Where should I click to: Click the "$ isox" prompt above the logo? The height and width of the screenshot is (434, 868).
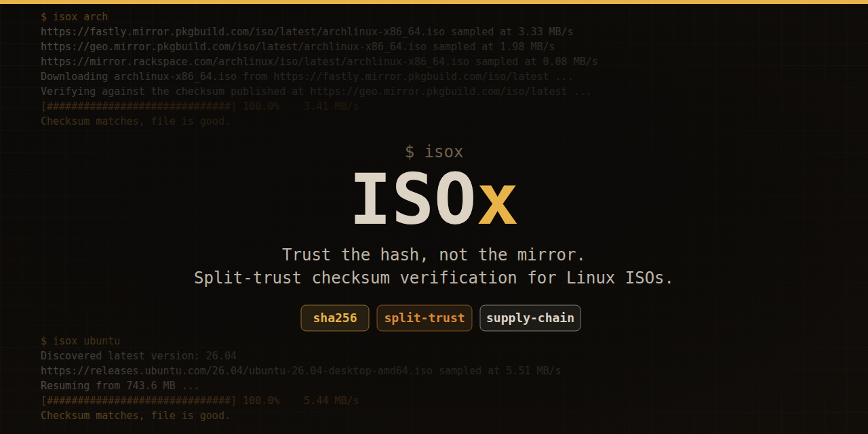pyautogui.click(x=434, y=152)
